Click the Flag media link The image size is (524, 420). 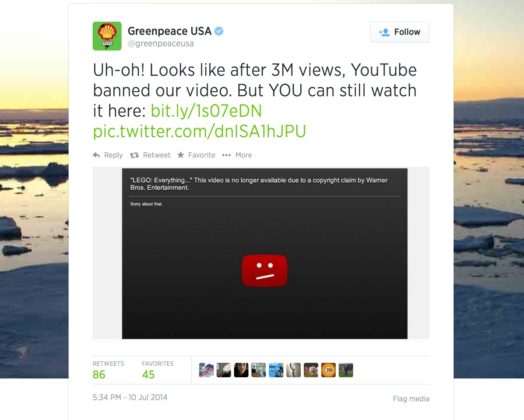coord(411,399)
